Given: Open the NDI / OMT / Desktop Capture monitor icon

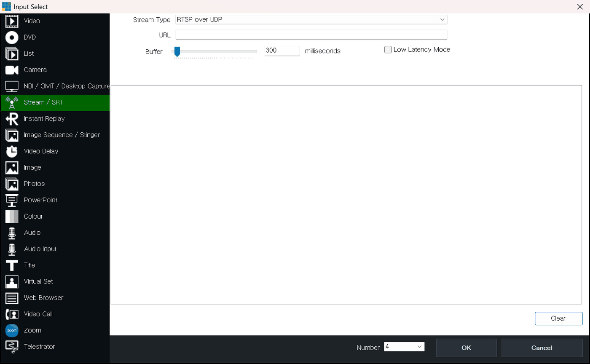Looking at the screenshot, I should pos(12,86).
